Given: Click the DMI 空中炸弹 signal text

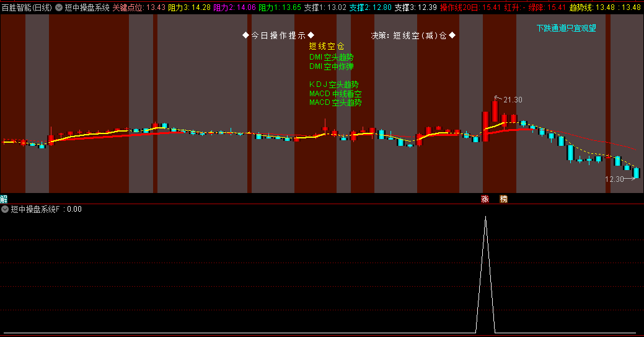Looking at the screenshot, I should [x=332, y=66].
